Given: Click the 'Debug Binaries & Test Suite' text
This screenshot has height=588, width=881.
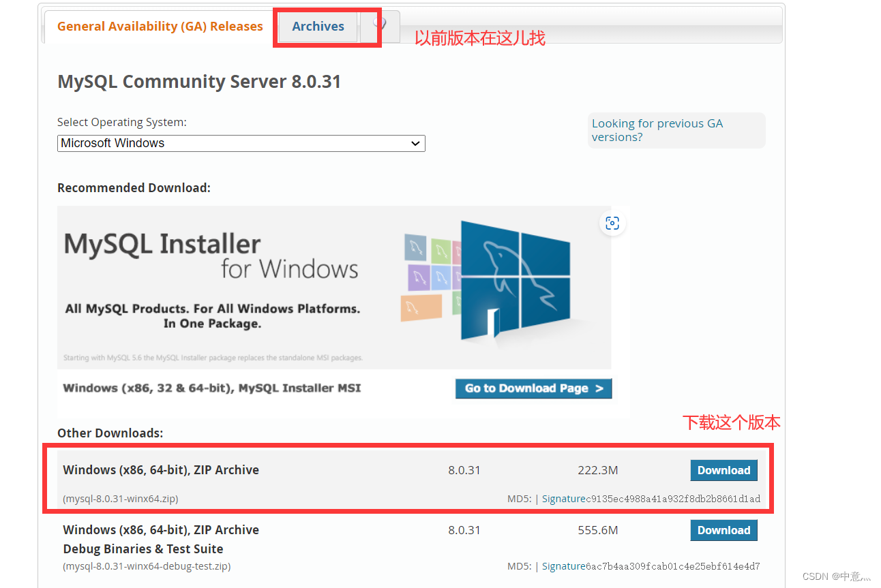Looking at the screenshot, I should [x=143, y=549].
